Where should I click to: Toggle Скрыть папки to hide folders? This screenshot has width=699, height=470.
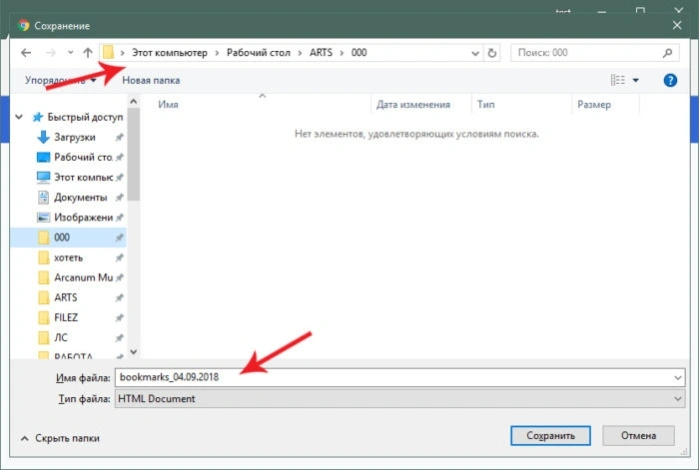(x=60, y=438)
